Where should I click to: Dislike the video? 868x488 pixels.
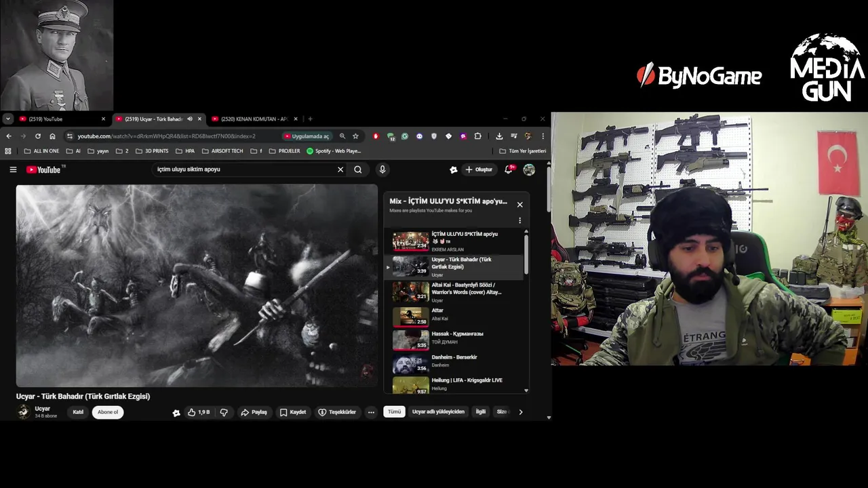(x=224, y=412)
